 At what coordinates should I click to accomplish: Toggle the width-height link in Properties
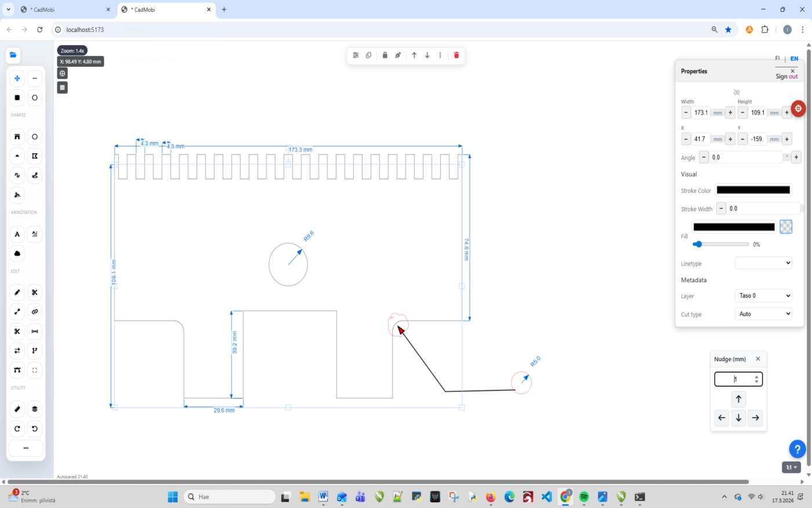click(737, 92)
